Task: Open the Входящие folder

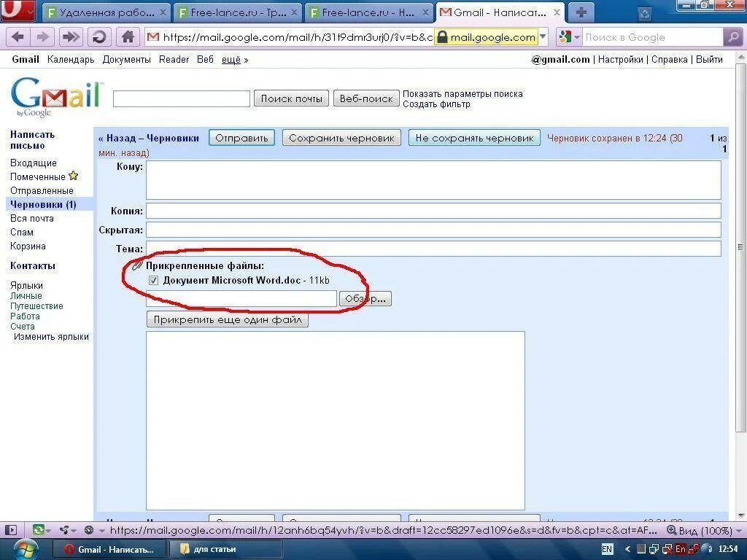Action: coord(34,163)
